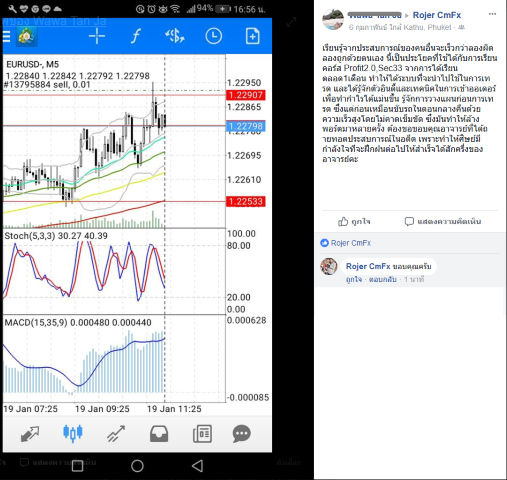Open the timeframe clock icon
This screenshot has width=507, height=480.
coord(214,36)
